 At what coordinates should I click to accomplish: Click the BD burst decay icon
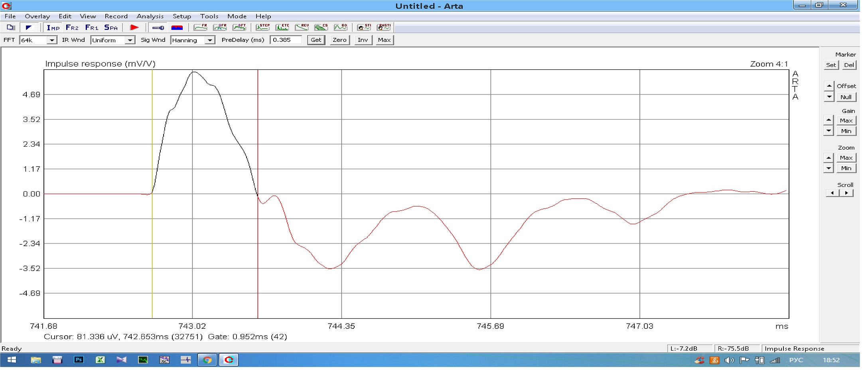pyautogui.click(x=341, y=27)
